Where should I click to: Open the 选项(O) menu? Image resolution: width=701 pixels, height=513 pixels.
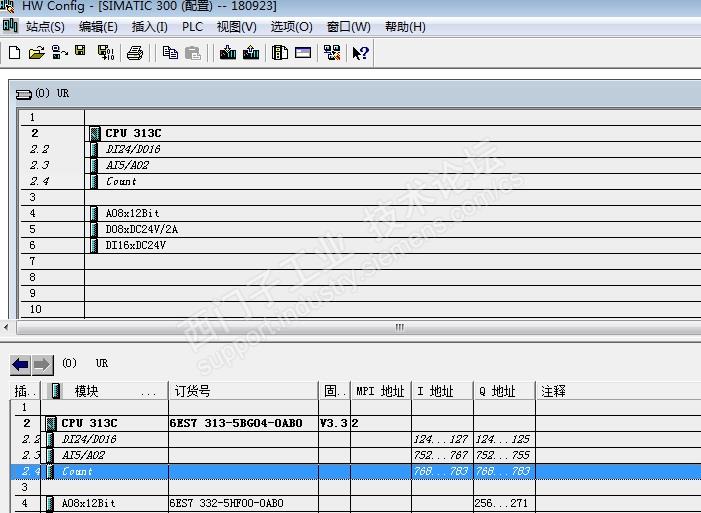(291, 27)
